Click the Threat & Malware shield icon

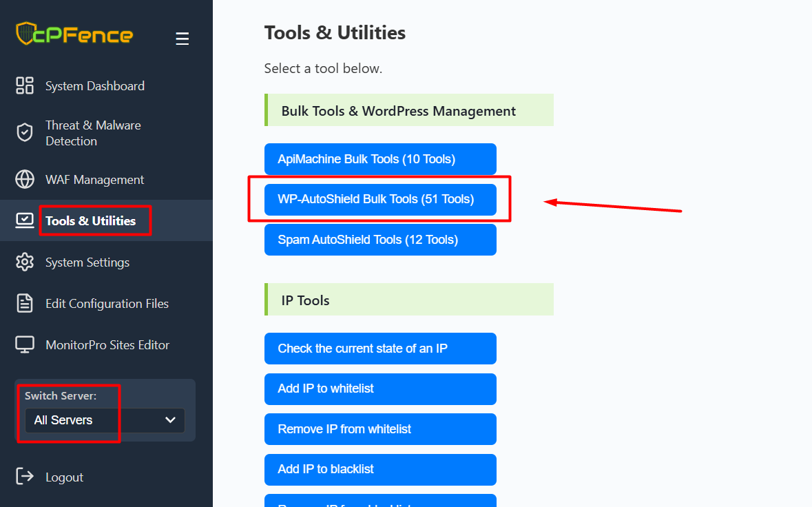(x=25, y=133)
